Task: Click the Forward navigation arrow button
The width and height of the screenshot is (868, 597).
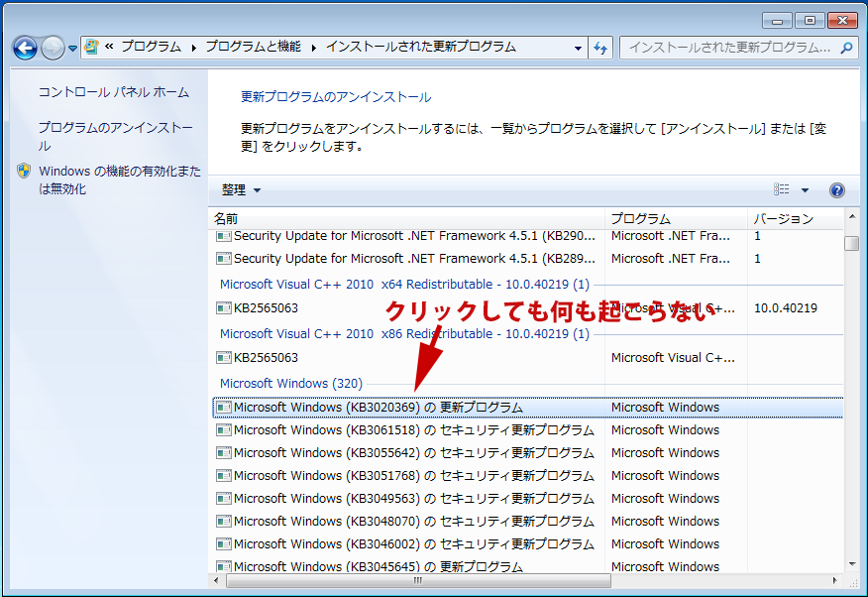Action: pyautogui.click(x=53, y=49)
